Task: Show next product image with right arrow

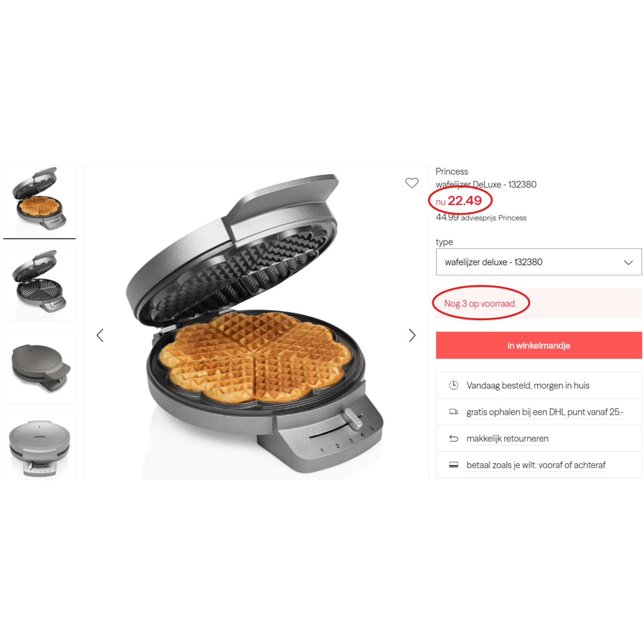Action: (x=412, y=335)
